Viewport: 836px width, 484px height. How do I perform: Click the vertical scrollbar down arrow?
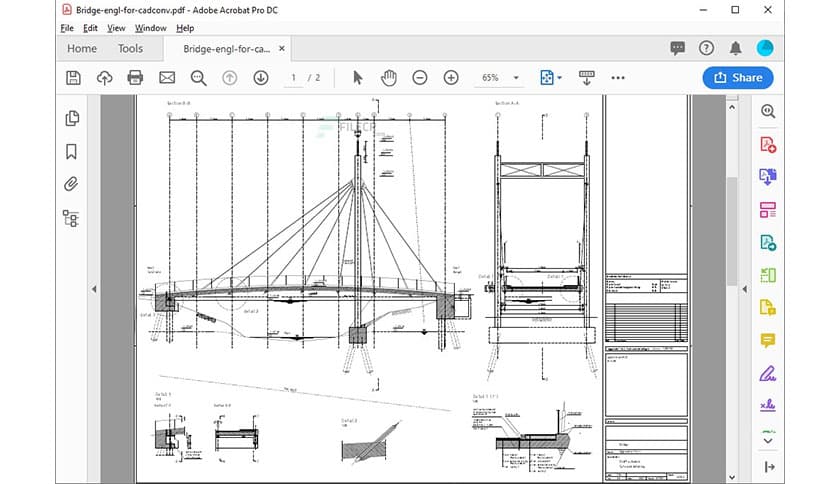[x=732, y=478]
